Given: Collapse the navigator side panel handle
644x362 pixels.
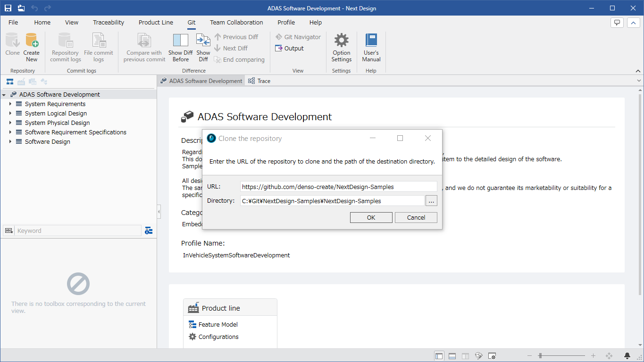Looking at the screenshot, I should coord(159,212).
